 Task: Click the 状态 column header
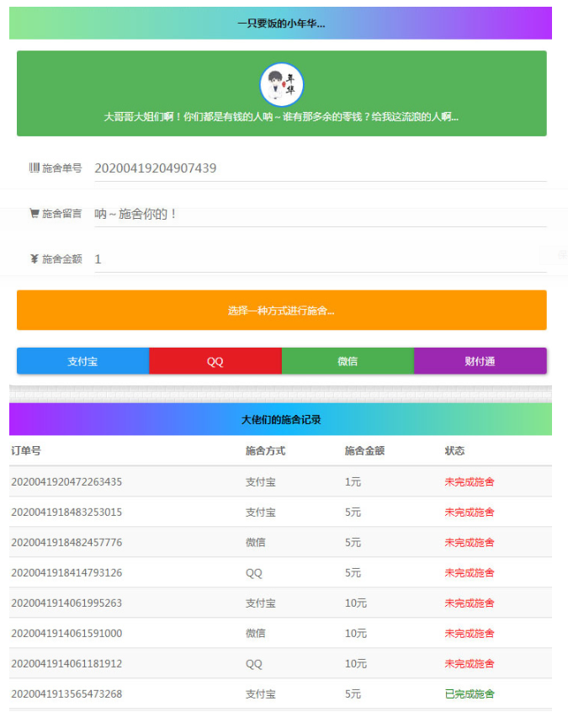(x=454, y=451)
